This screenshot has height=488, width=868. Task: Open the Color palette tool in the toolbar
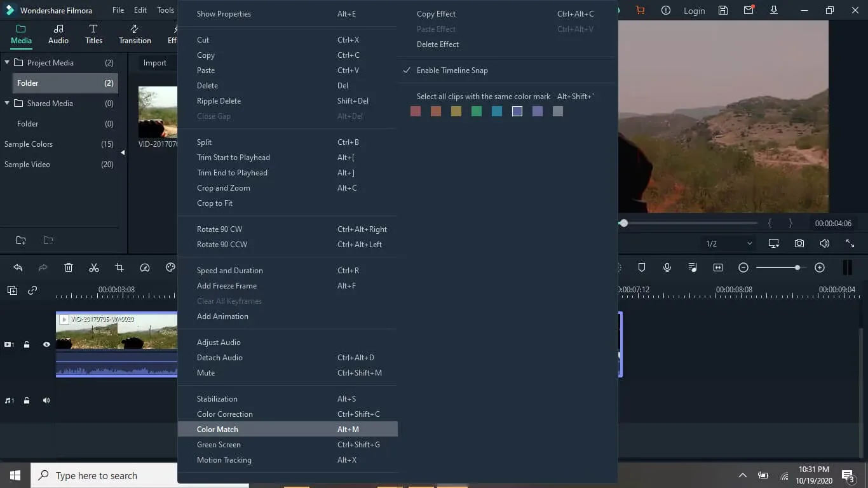tap(170, 268)
